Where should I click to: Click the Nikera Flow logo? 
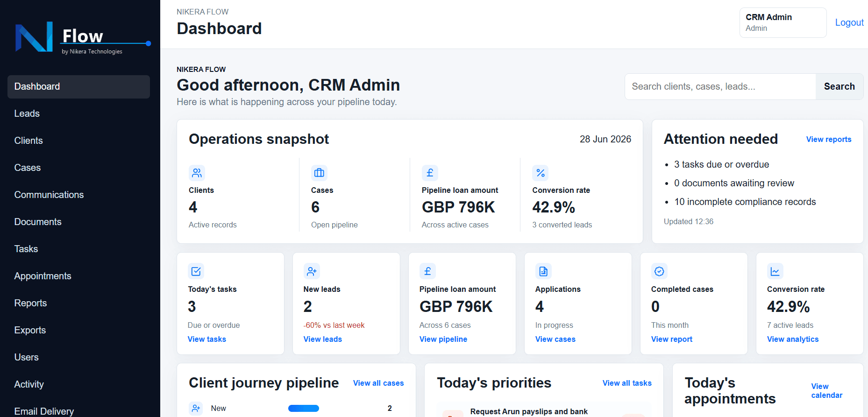[x=83, y=38]
